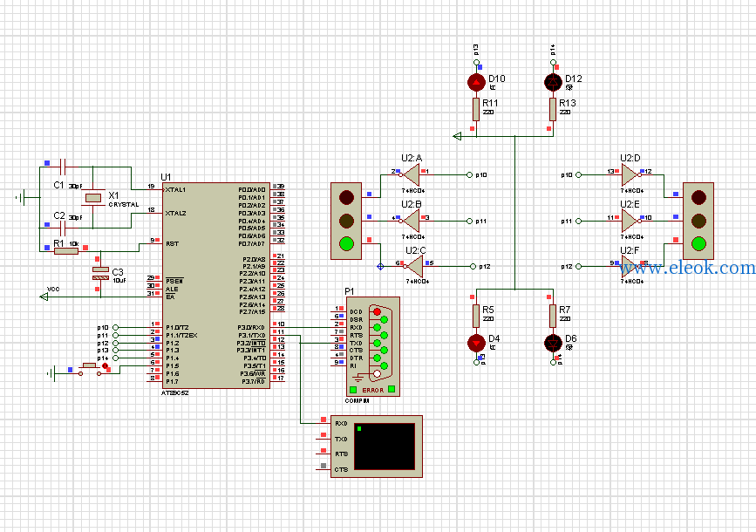
Task: Select resistor R1 10k
Action: tap(66, 251)
